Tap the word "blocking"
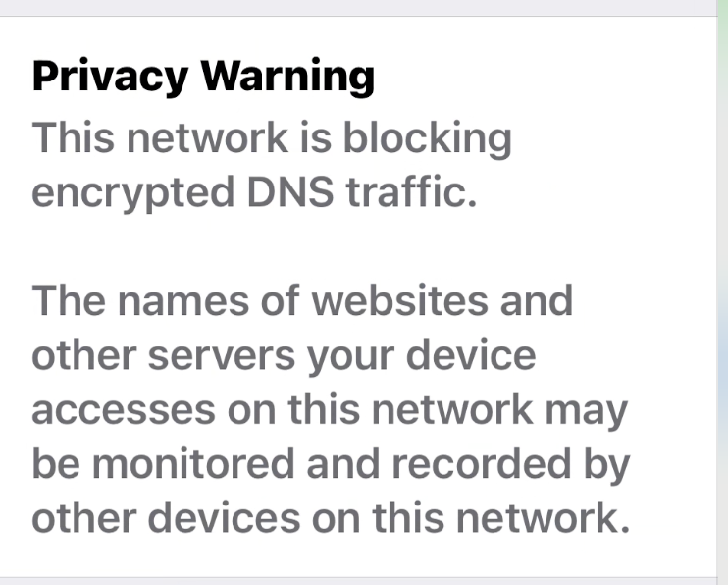728x585 pixels. tap(427, 139)
